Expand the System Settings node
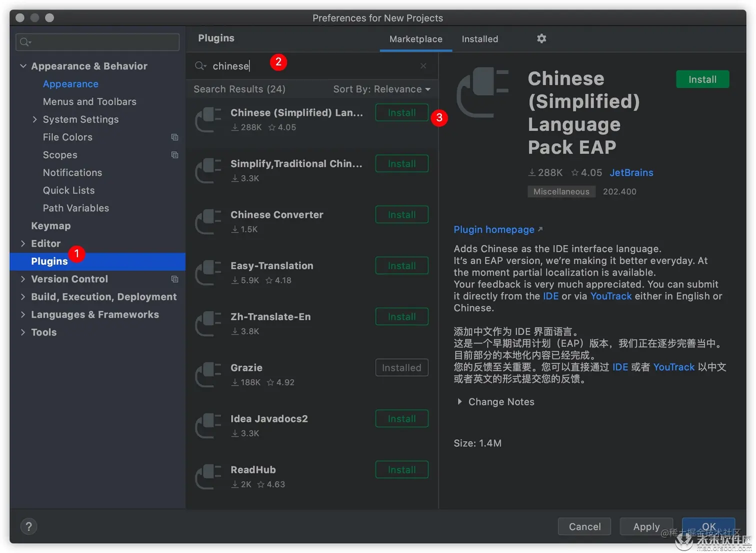The image size is (756, 553). 34,119
